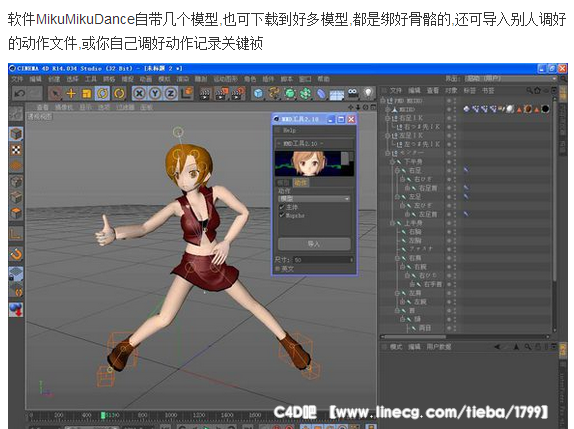
Task: Open the 标签 menu in object manager
Action: pos(469,90)
